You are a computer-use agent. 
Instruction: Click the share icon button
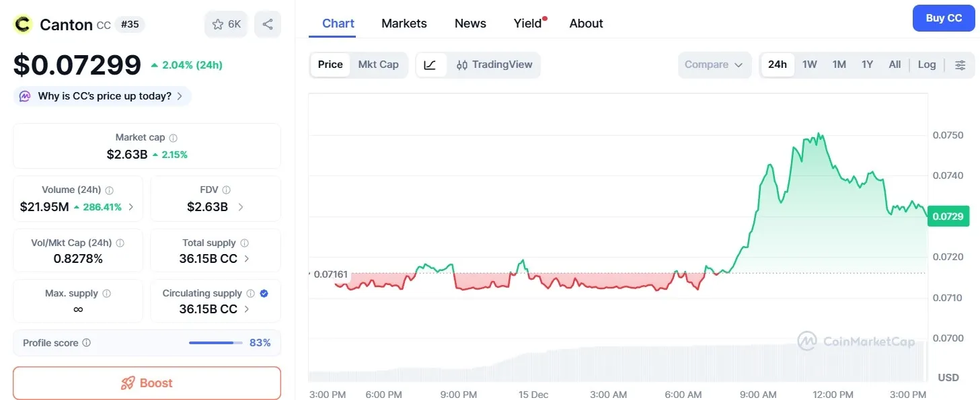click(x=268, y=24)
